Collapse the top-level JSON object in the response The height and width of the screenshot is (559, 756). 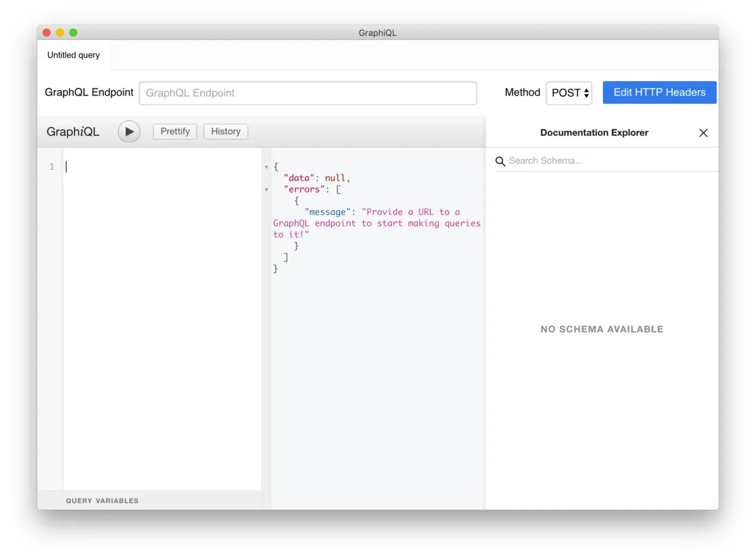tap(266, 167)
